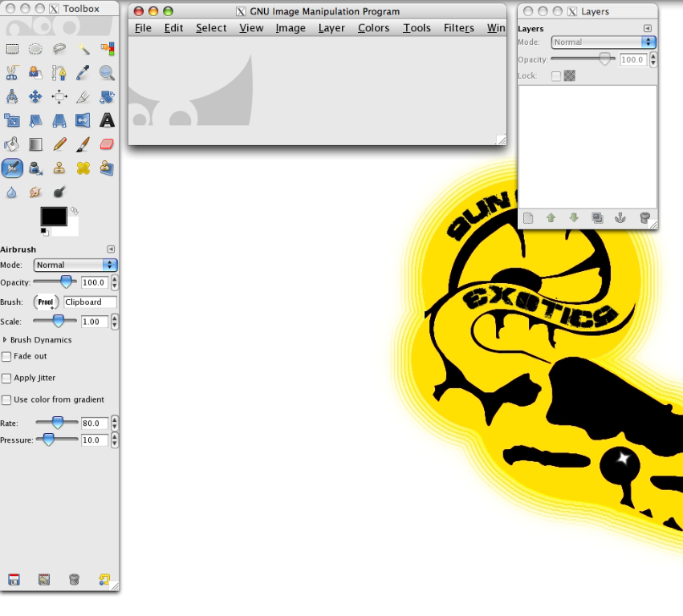Select the Paintbrush tool
Screen dimensions: 683x616
[x=83, y=144]
